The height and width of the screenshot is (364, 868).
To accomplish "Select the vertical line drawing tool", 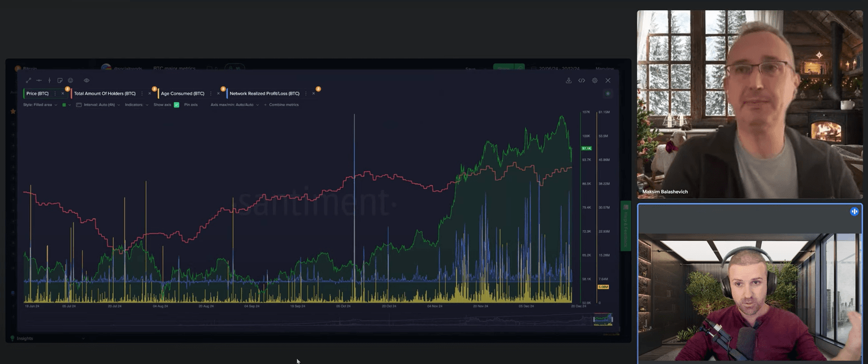I will (49, 81).
